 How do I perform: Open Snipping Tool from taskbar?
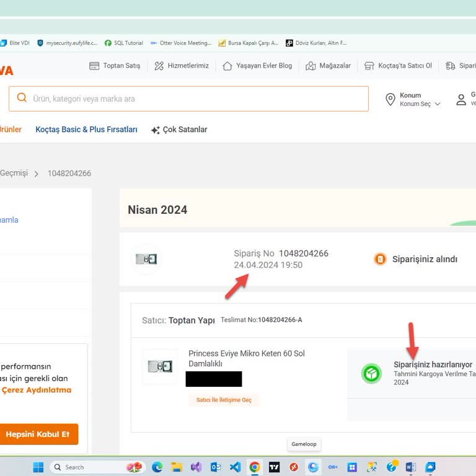[372, 467]
